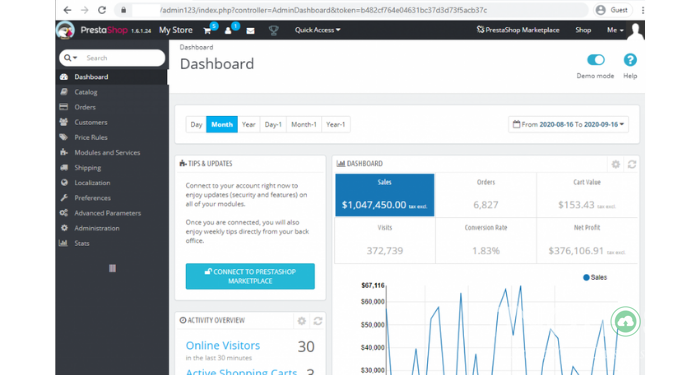Click the green cloud upload floating button
Viewport: 700px width, 375px height.
[x=625, y=321]
